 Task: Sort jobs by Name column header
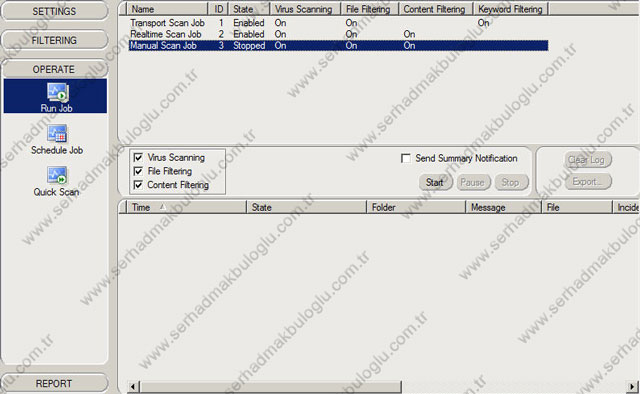click(167, 9)
